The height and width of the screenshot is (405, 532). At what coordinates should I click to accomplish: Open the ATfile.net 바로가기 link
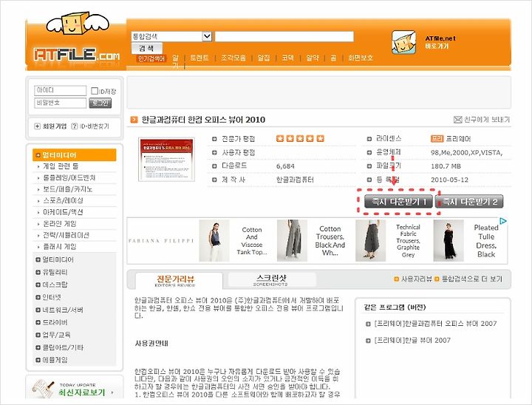pos(440,42)
